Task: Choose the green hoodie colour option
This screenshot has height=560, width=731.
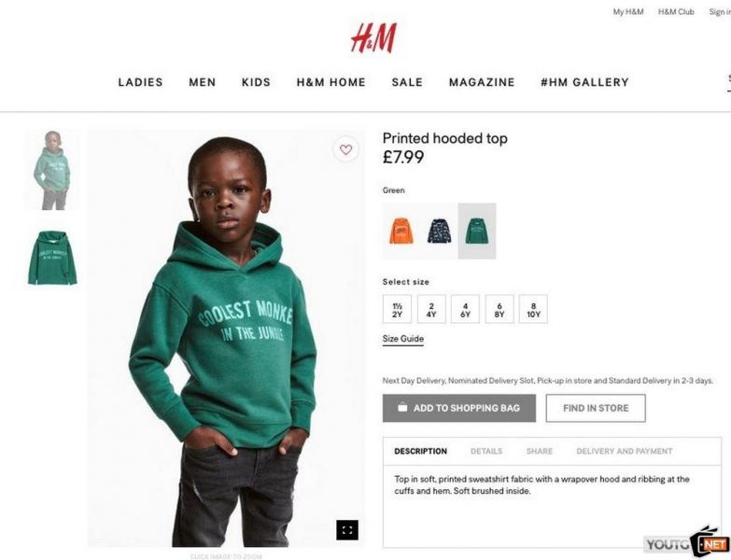Action: tap(477, 231)
